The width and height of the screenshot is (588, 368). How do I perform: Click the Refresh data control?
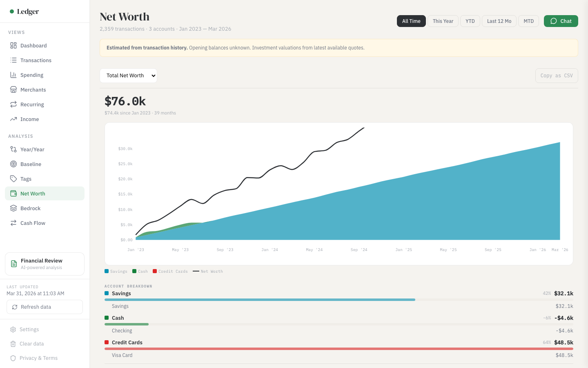point(45,307)
